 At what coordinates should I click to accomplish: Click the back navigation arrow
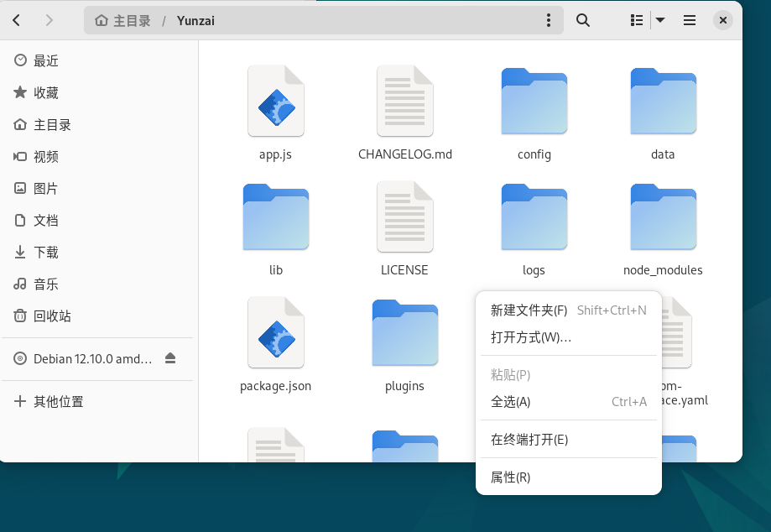pyautogui.click(x=18, y=20)
